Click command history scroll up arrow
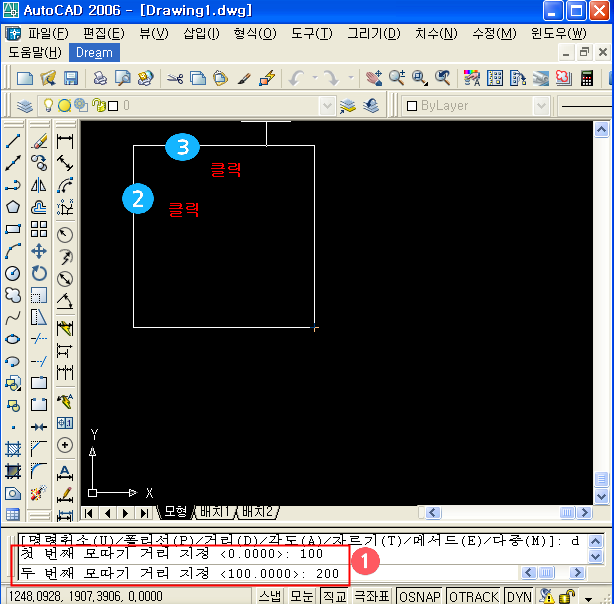Viewport: 614px width, 604px height. pyautogui.click(x=595, y=542)
